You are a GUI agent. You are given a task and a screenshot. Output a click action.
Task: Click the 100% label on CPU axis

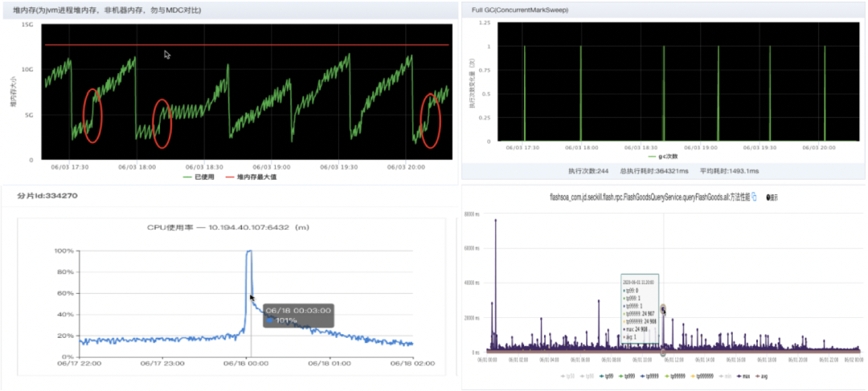(63, 250)
